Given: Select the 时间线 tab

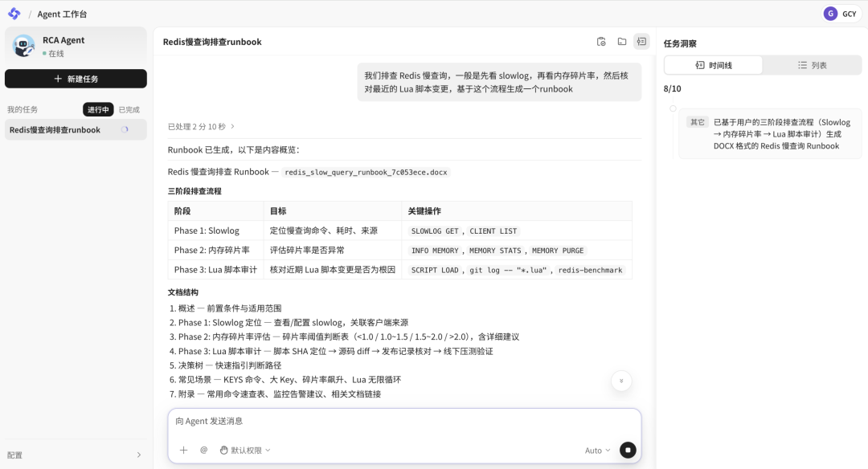Looking at the screenshot, I should click(x=713, y=65).
